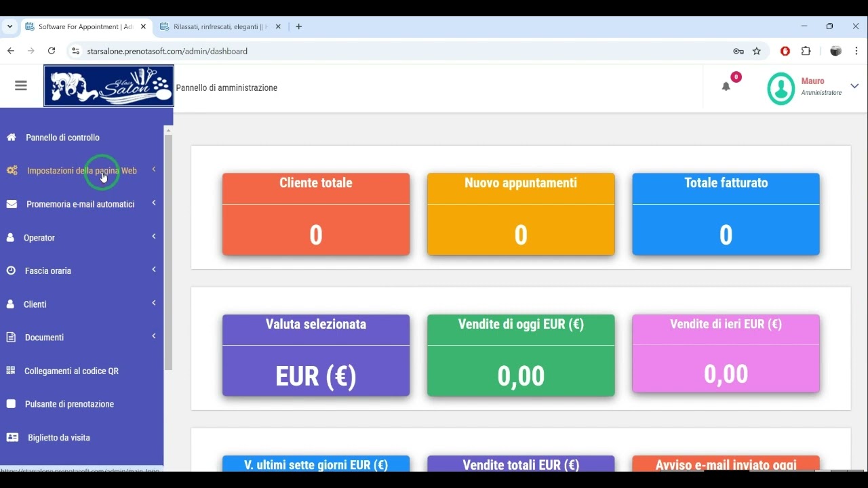Click the square icon for Pulsante di prenotazione
Image resolution: width=868 pixels, height=488 pixels.
click(11, 404)
